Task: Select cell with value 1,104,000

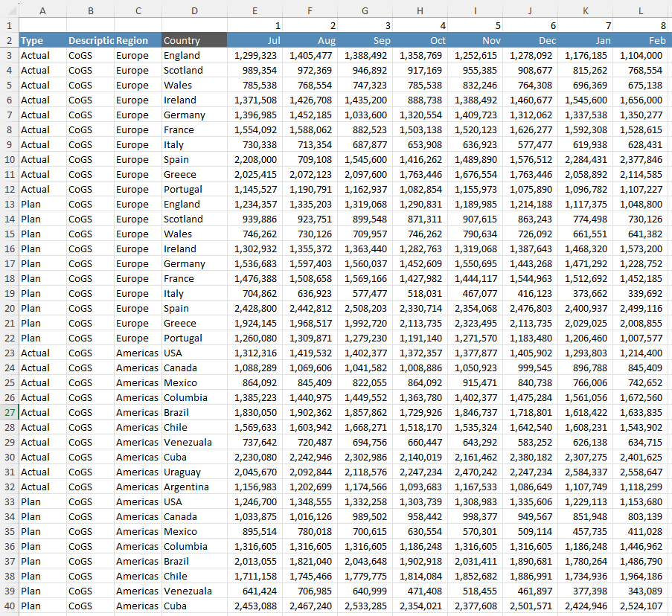Action: (640, 55)
